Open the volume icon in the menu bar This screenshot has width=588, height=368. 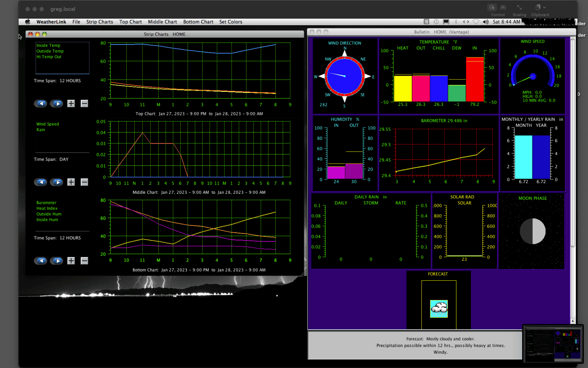(x=485, y=22)
